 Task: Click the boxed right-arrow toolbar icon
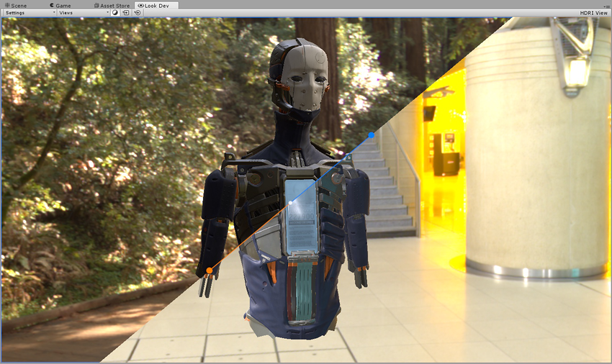(x=126, y=13)
